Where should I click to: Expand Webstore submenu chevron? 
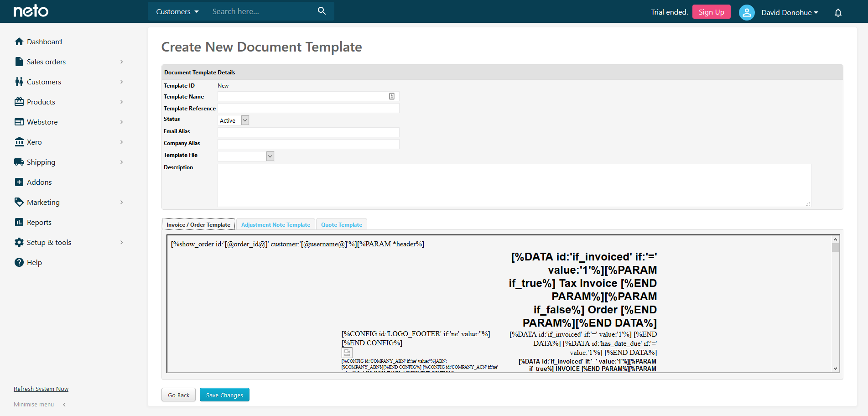click(121, 122)
